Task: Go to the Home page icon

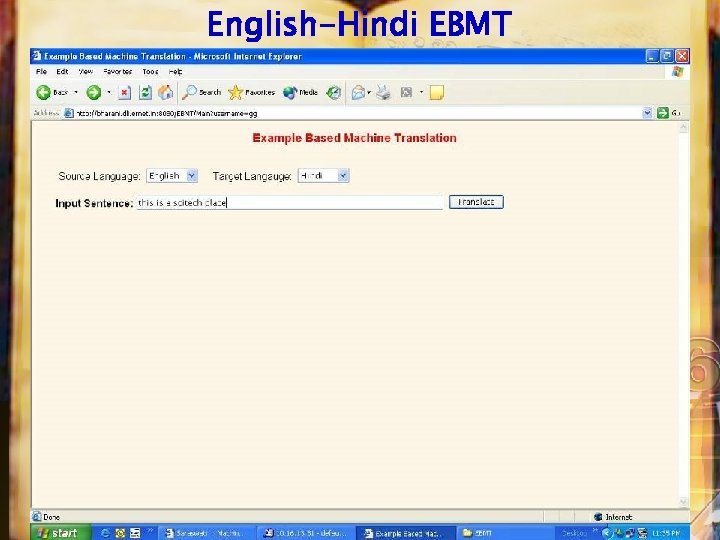Action: coord(165,92)
